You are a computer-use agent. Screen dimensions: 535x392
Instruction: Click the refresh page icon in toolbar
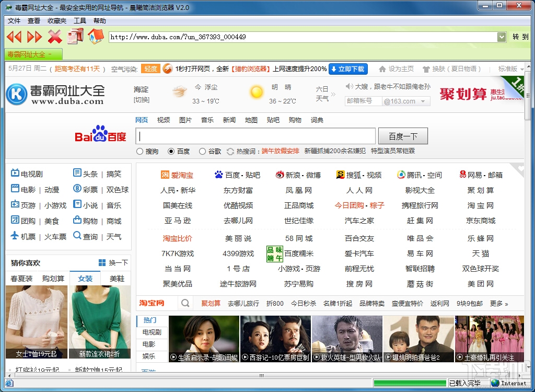(75, 36)
